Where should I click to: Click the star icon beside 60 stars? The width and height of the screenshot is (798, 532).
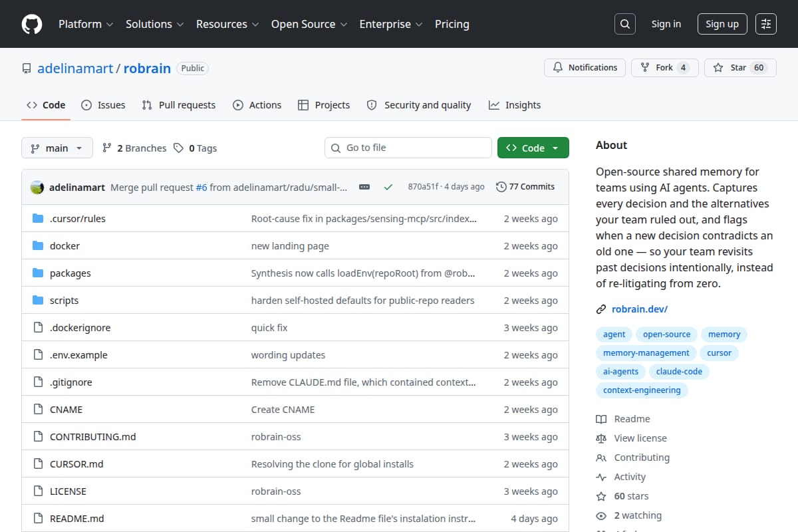pos(601,496)
